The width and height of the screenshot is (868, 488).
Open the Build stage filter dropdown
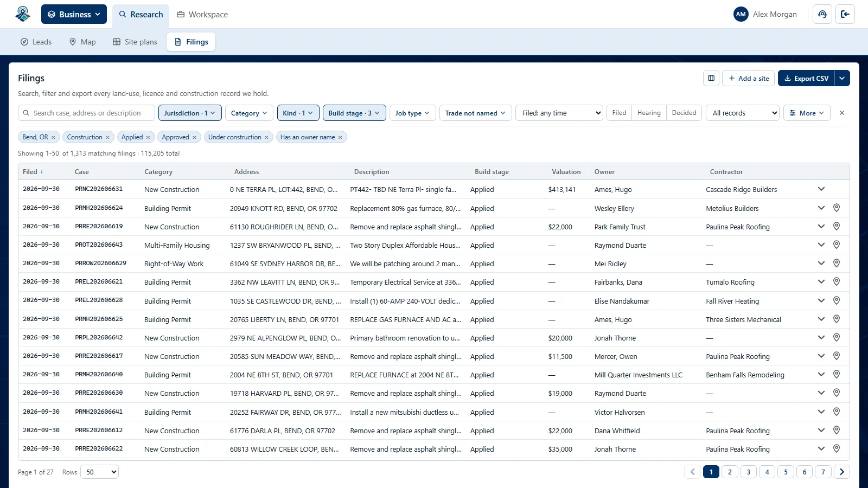click(x=354, y=113)
